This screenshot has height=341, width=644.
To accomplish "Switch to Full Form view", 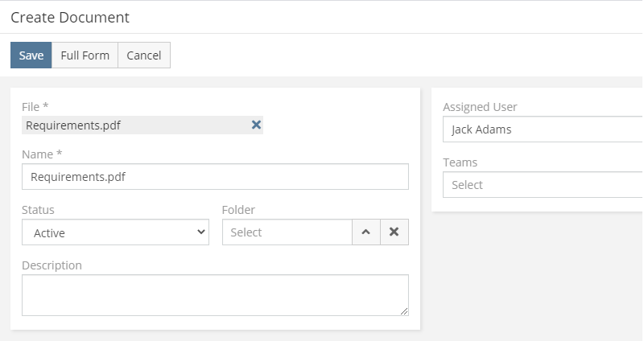I will 85,55.
